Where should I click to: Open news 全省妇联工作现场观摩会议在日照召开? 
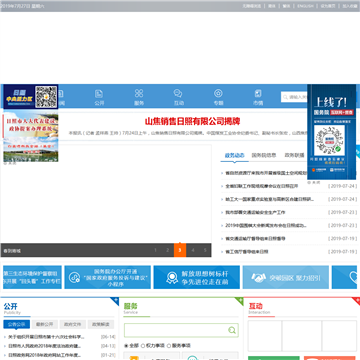tap(262, 186)
